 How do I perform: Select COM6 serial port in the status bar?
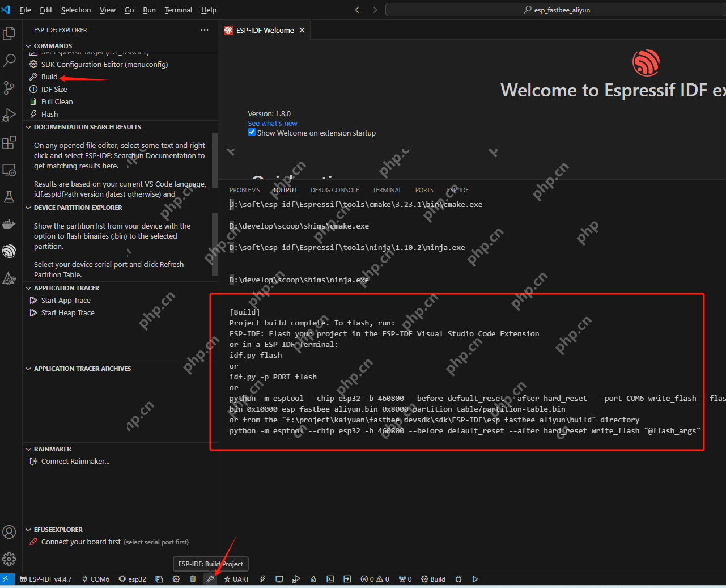(x=95, y=579)
